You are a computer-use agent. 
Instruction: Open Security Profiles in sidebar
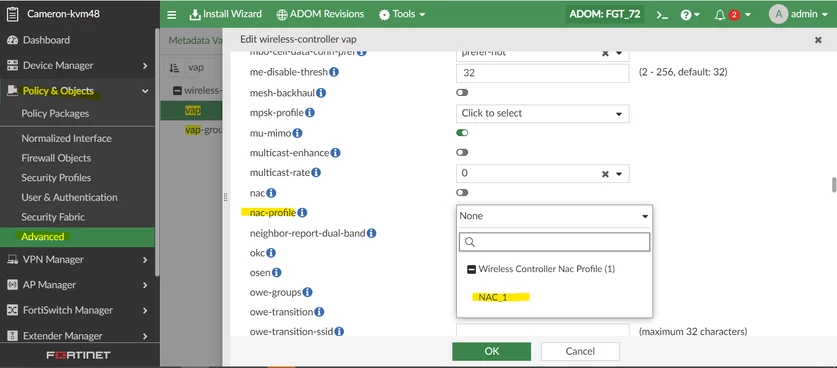tap(56, 178)
